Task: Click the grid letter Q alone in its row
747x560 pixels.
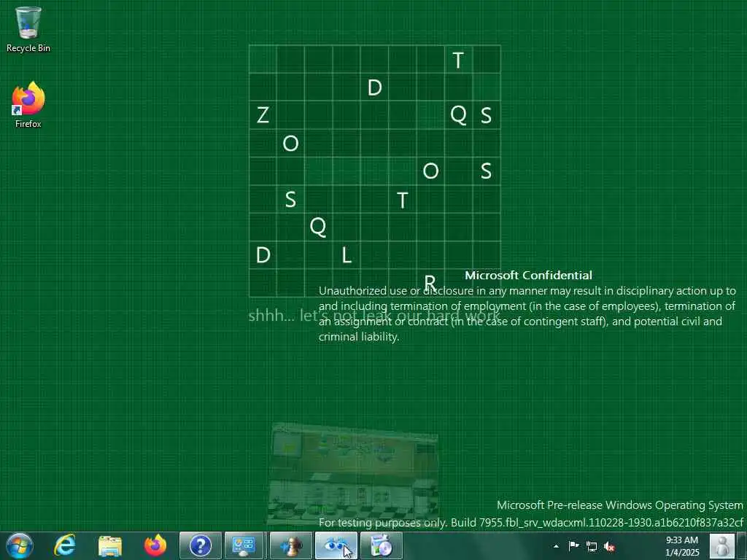Action: pos(318,227)
